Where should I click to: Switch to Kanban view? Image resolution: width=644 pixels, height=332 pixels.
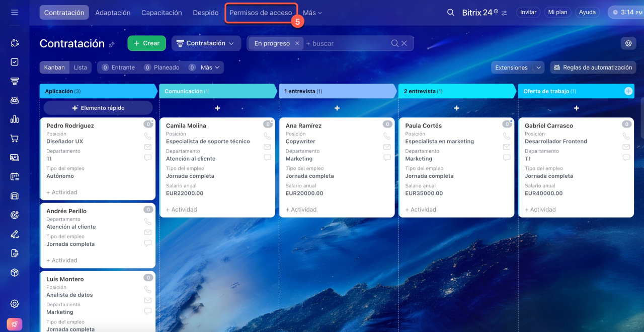[54, 68]
